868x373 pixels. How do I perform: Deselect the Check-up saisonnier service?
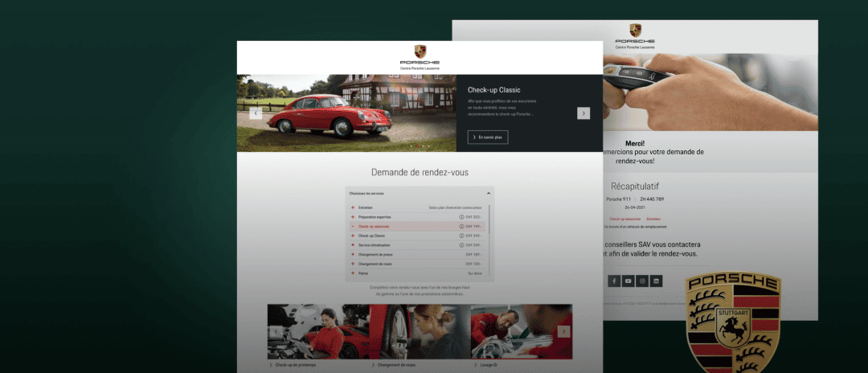click(x=352, y=227)
